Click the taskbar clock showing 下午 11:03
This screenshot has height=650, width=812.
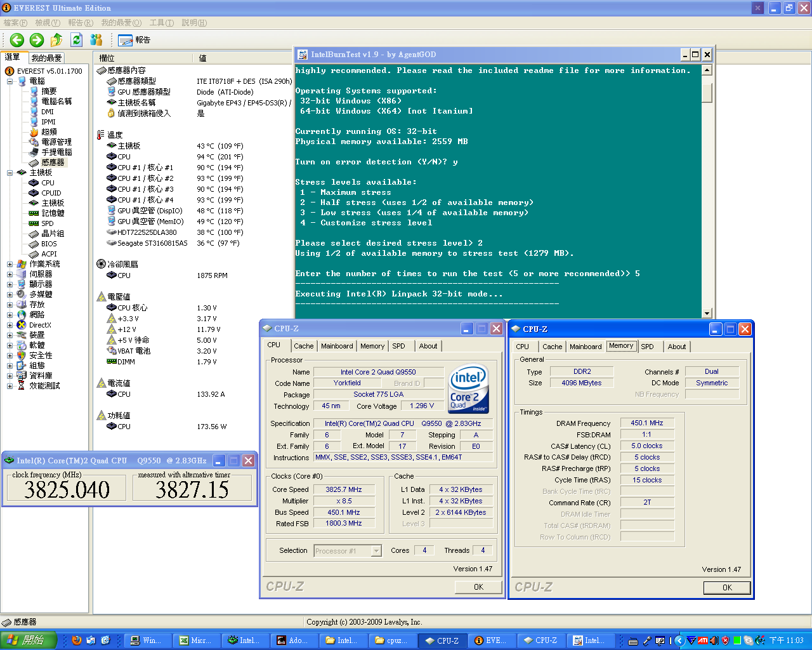point(787,640)
